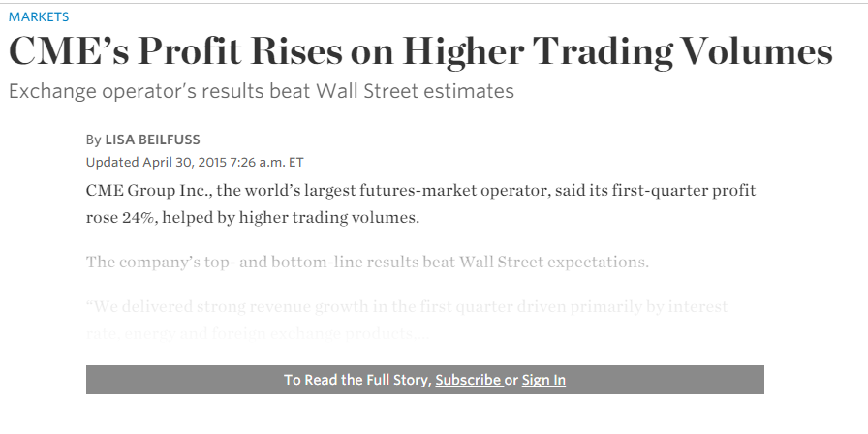This screenshot has width=868, height=434.
Task: Click author name LISA BEILFUSS
Action: pos(152,139)
